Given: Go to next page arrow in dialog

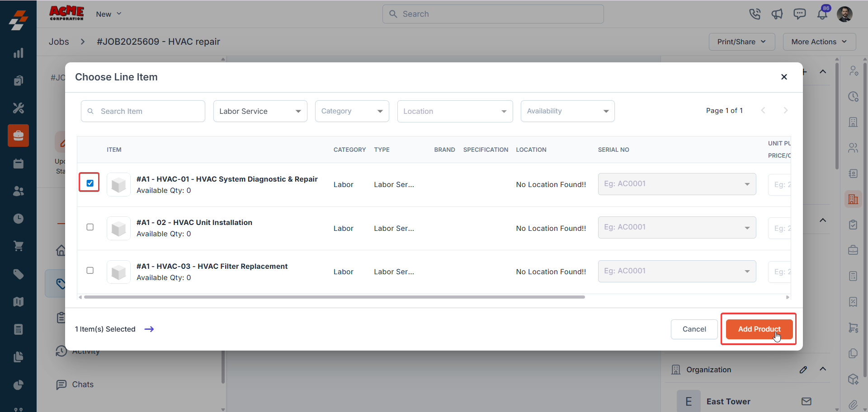Looking at the screenshot, I should (x=785, y=111).
